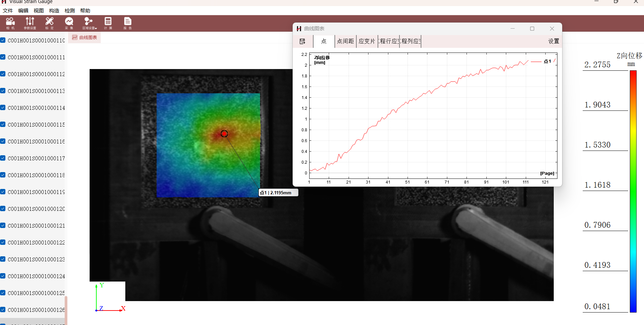
Task: Open the 编辑 menu
Action: click(x=23, y=11)
